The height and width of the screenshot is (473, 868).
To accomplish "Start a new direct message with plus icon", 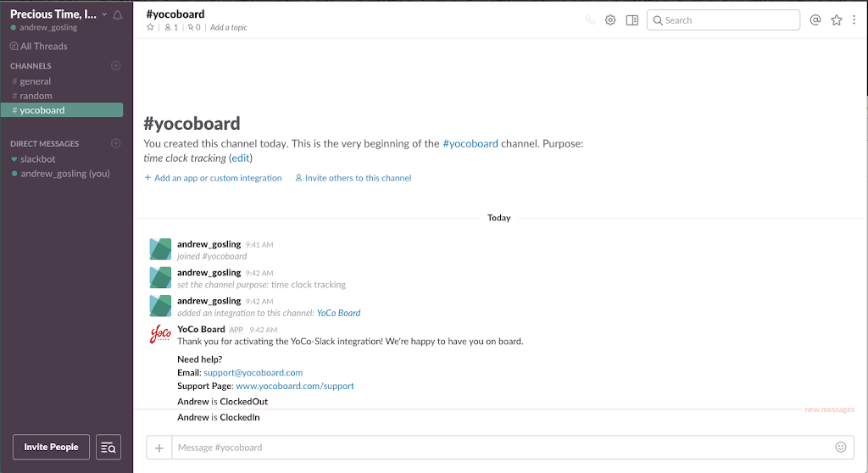I will 115,143.
